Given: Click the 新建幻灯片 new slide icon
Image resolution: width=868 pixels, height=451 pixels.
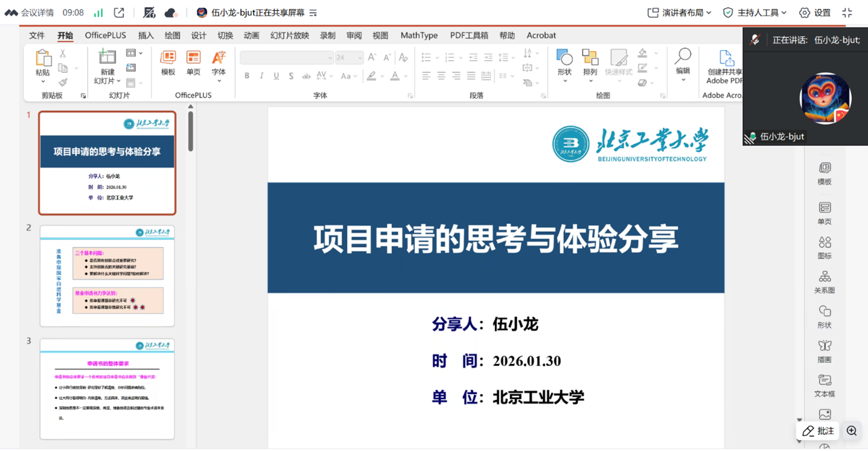Looking at the screenshot, I should click(x=107, y=58).
